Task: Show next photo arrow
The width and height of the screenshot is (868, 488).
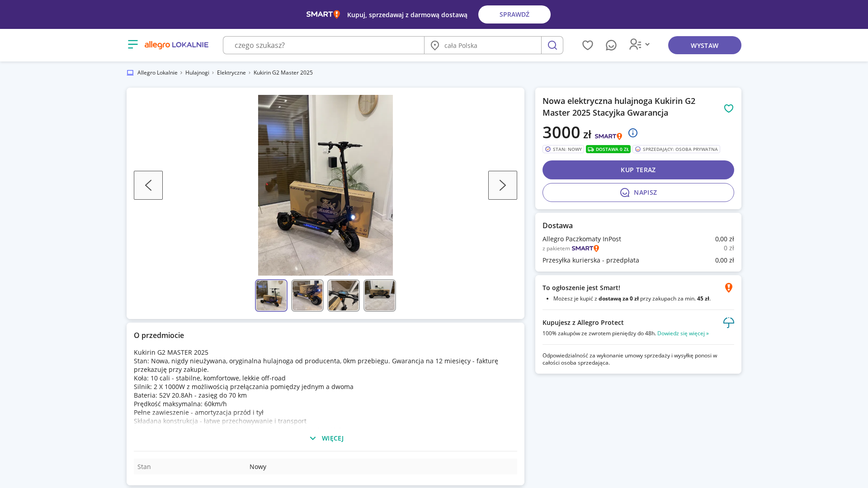Action: (x=503, y=185)
